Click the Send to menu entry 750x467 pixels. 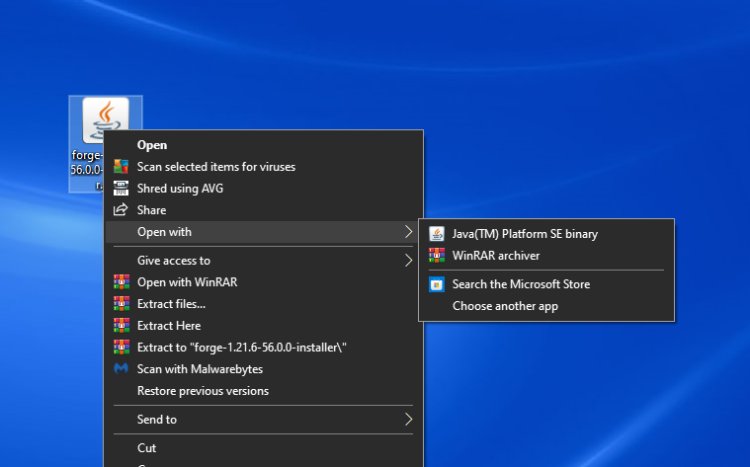(x=263, y=419)
